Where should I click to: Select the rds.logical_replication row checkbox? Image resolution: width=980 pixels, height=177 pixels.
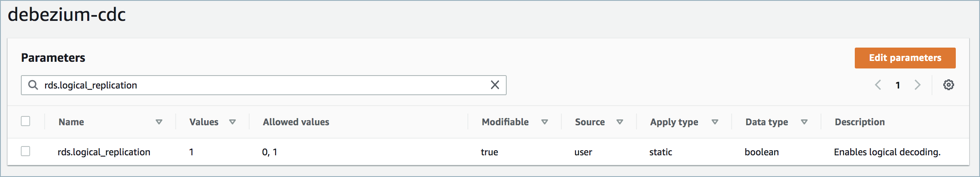tap(25, 151)
